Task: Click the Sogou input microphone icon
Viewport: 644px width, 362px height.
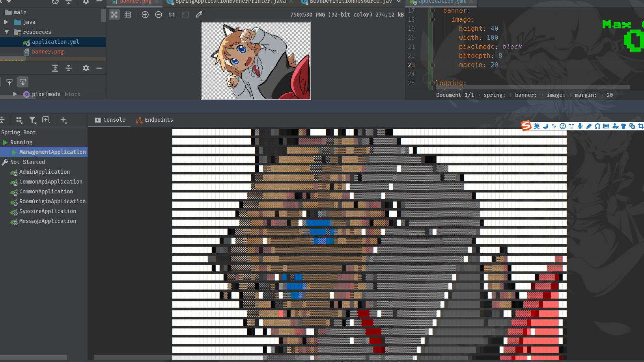Action: pos(580,126)
